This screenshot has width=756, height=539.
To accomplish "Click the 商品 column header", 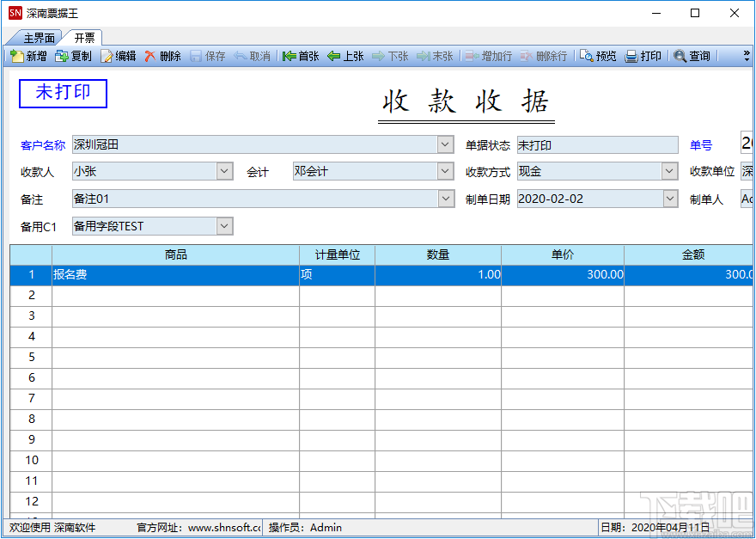I will coord(175,254).
